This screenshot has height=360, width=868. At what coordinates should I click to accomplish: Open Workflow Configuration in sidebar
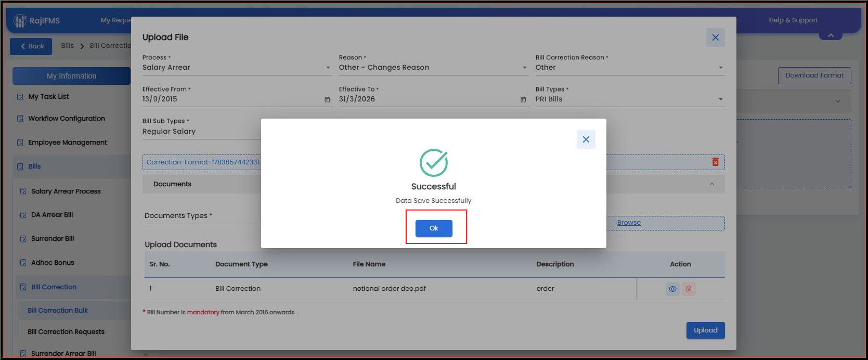[67, 119]
